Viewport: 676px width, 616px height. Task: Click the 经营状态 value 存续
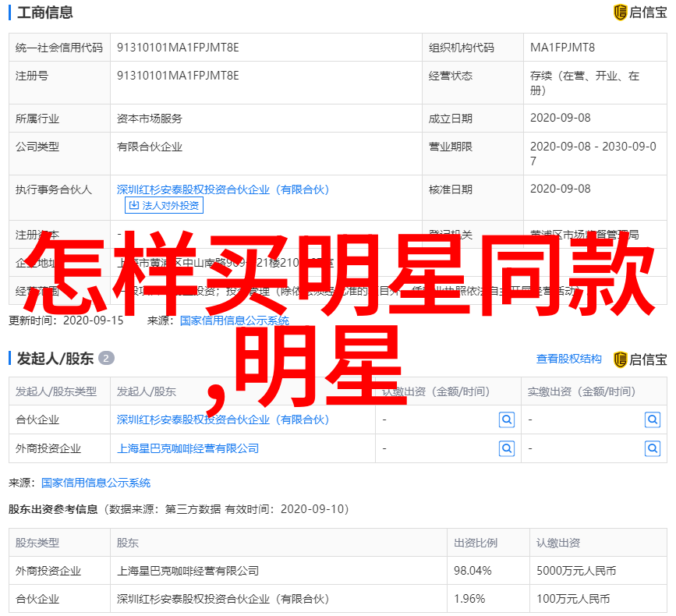pyautogui.click(x=585, y=83)
